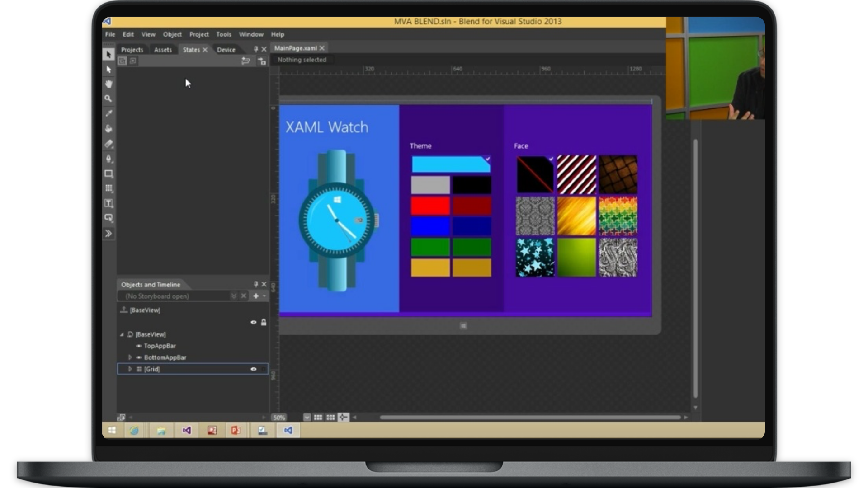Expand the [Grid] tree node
This screenshot has height=488, width=868.
coord(130,369)
